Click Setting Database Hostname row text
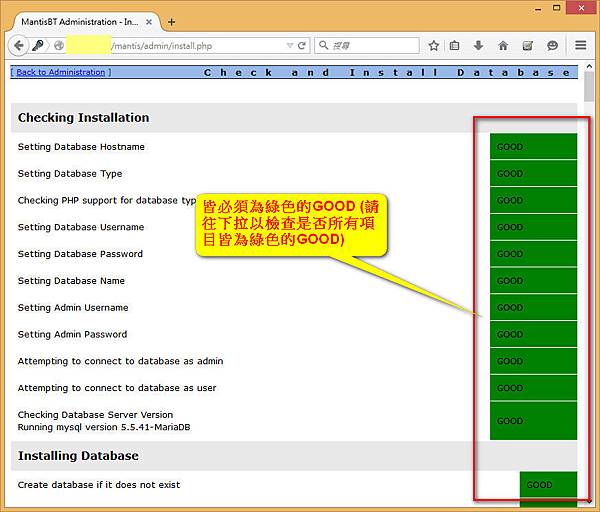600x512 pixels. click(81, 147)
